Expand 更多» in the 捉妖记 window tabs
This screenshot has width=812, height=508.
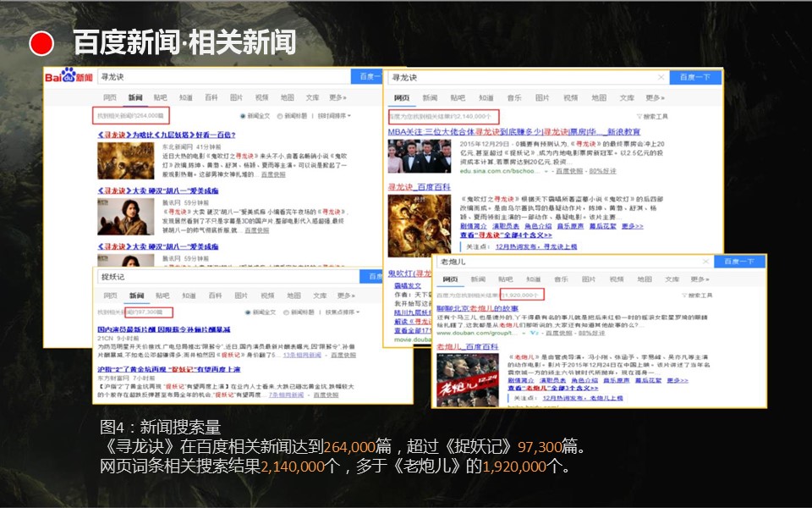(x=346, y=295)
